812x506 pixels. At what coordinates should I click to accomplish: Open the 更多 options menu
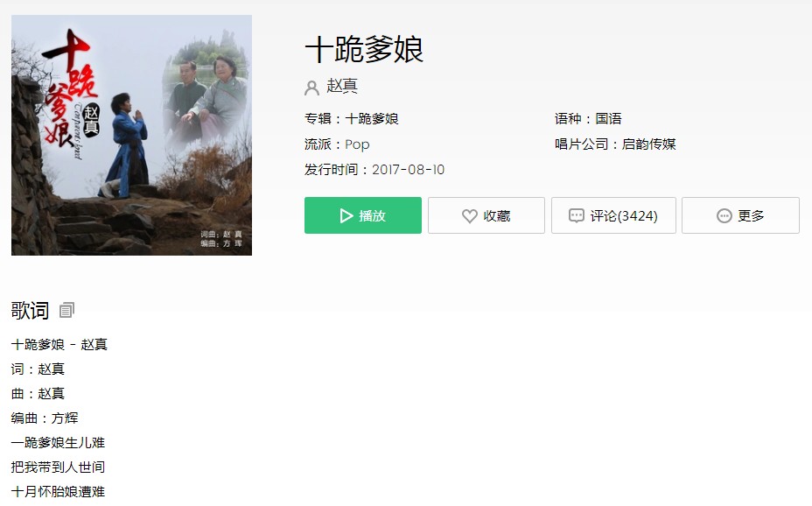click(740, 215)
